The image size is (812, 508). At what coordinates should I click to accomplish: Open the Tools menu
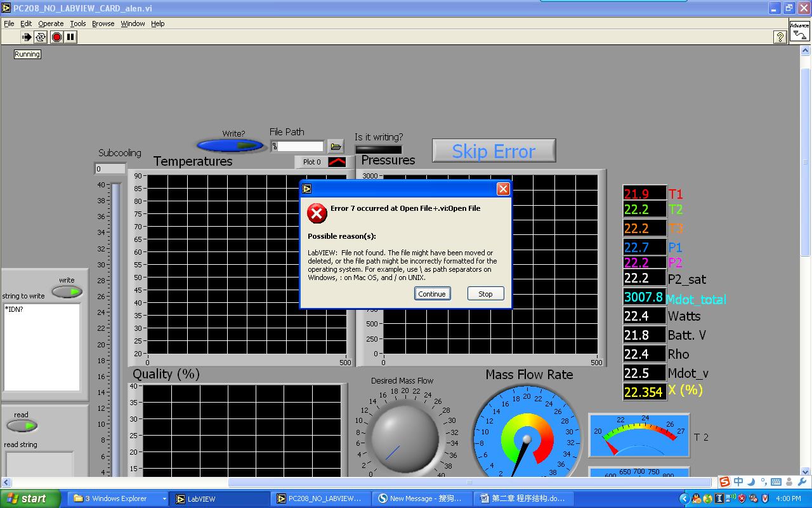(x=78, y=23)
